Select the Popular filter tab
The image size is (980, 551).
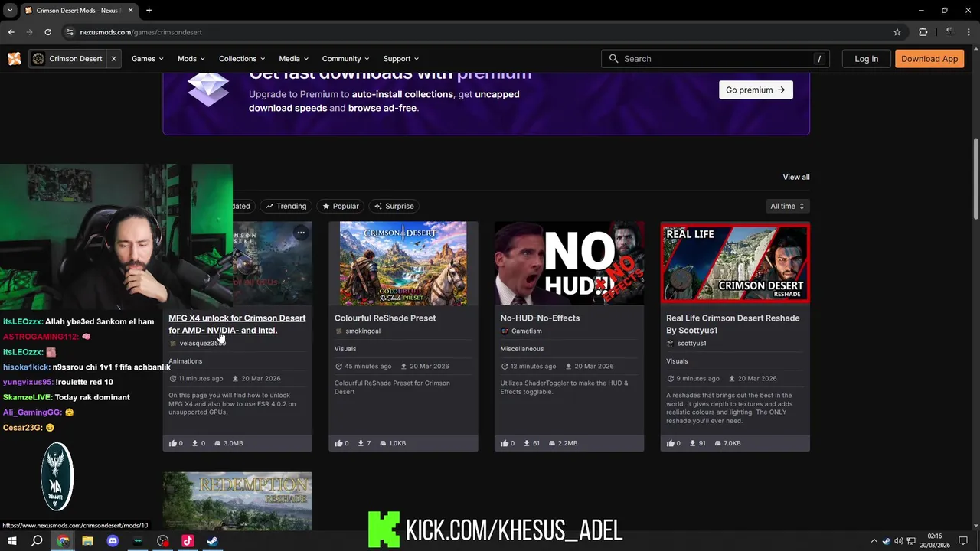pyautogui.click(x=340, y=206)
